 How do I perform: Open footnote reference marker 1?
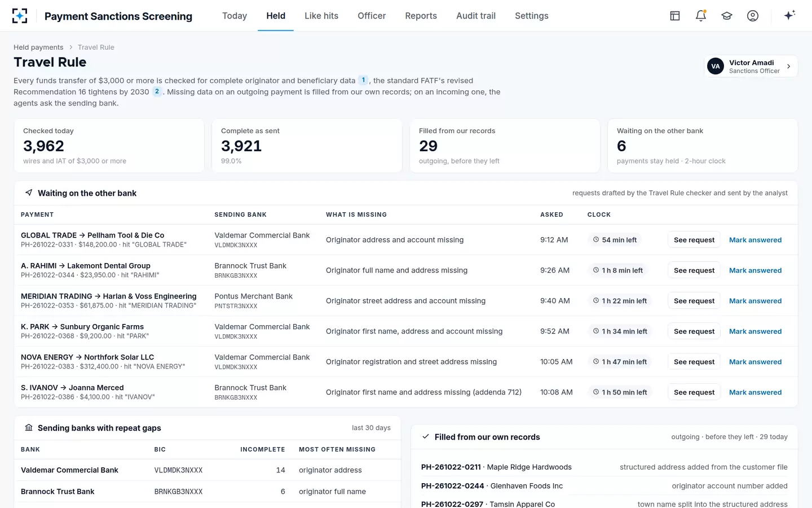click(363, 80)
